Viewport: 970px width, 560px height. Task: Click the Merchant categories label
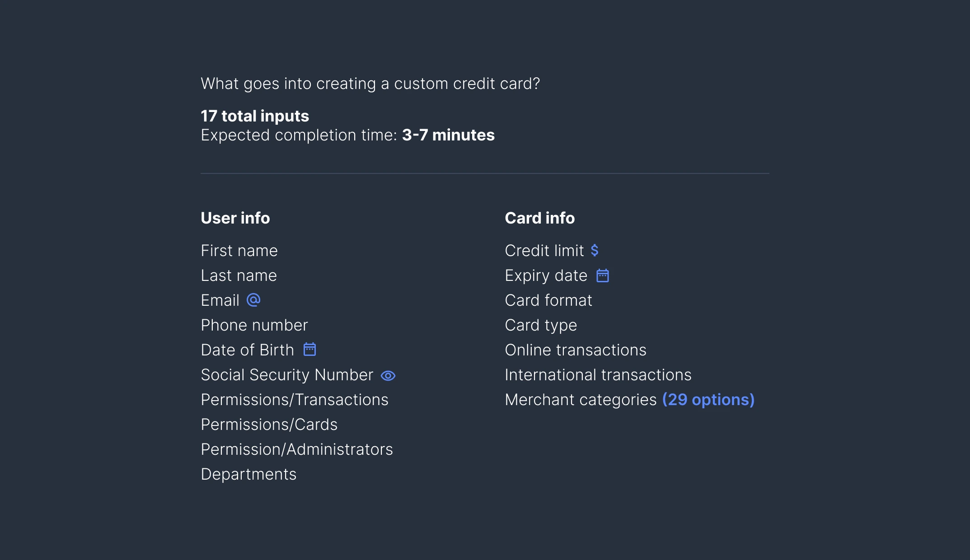pos(581,400)
